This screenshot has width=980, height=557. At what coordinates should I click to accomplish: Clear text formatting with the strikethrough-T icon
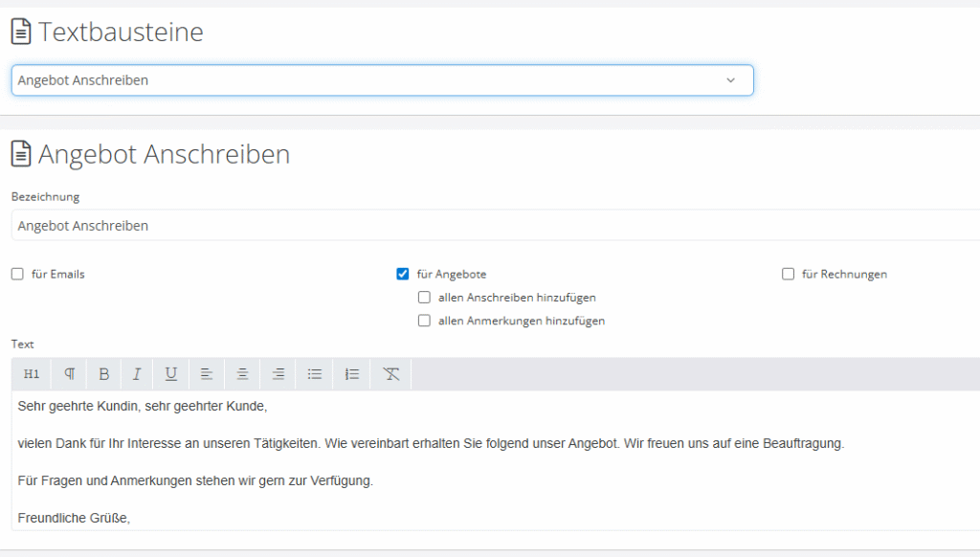[390, 373]
